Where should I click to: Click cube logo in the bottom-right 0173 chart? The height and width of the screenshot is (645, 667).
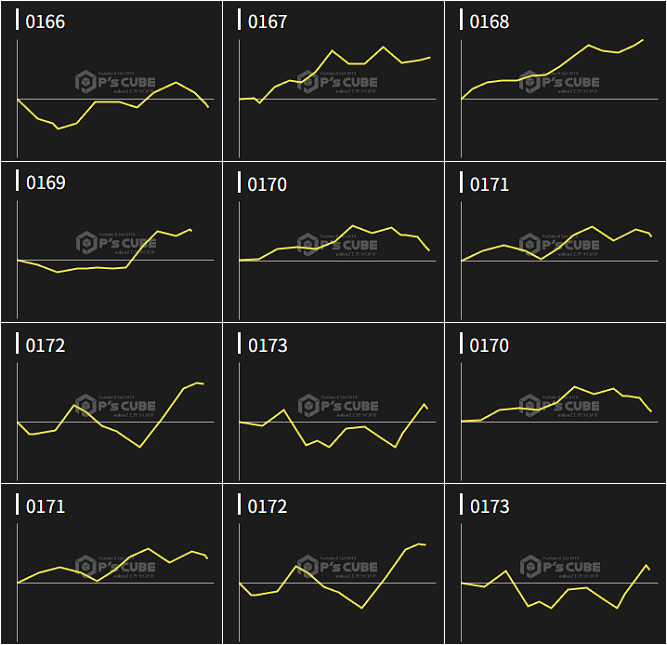(x=530, y=567)
